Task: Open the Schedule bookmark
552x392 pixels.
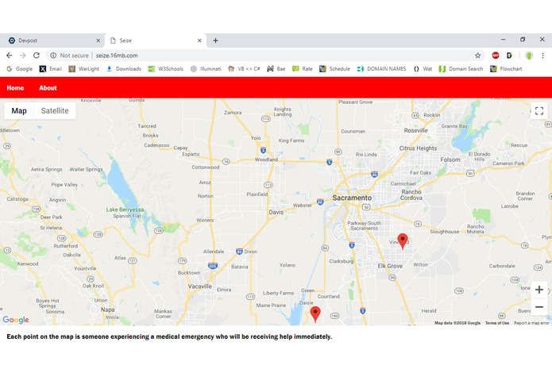Action: [x=335, y=69]
